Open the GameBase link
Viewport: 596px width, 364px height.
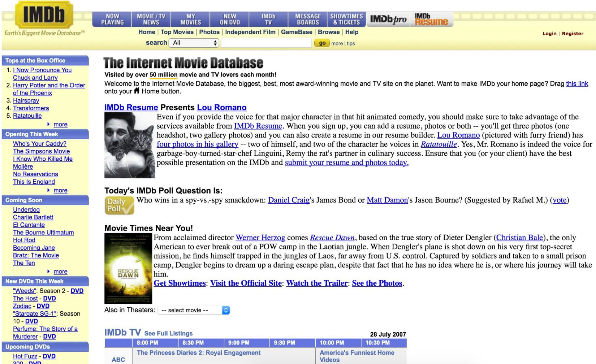click(297, 32)
